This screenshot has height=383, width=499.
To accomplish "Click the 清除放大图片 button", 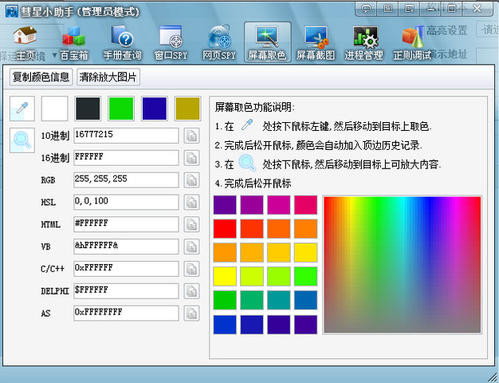I will 108,77.
